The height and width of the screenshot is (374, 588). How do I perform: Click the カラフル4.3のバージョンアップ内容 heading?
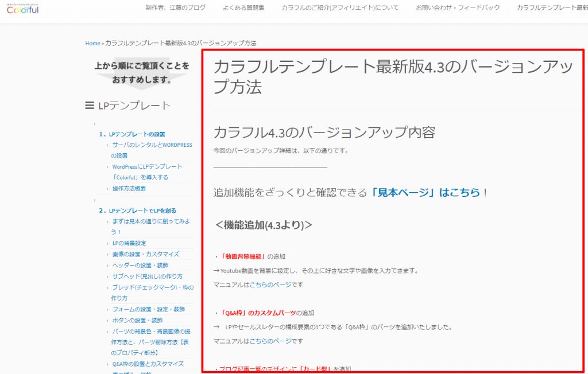(325, 133)
